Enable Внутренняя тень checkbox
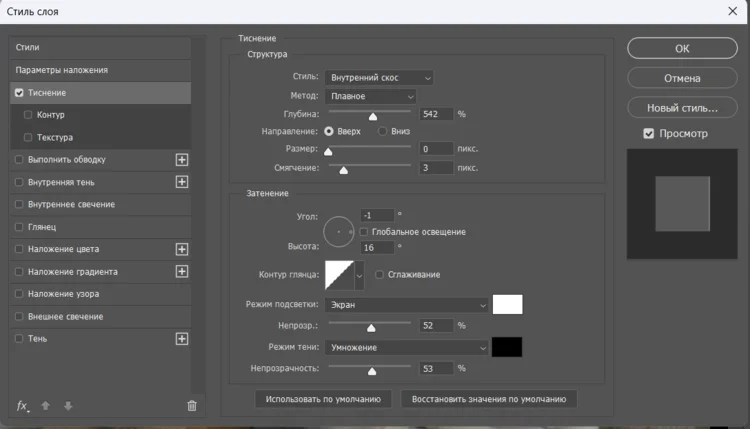This screenshot has width=750, height=429. 19,182
